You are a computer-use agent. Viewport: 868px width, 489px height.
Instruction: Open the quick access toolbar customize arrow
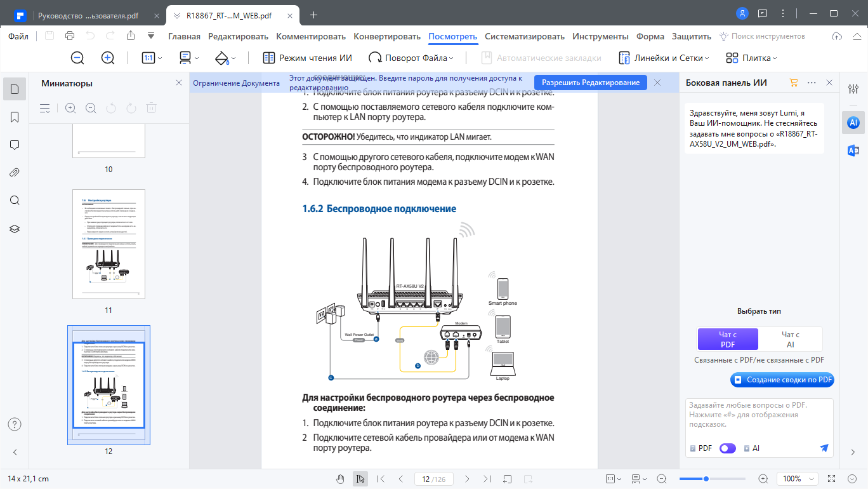[151, 36]
